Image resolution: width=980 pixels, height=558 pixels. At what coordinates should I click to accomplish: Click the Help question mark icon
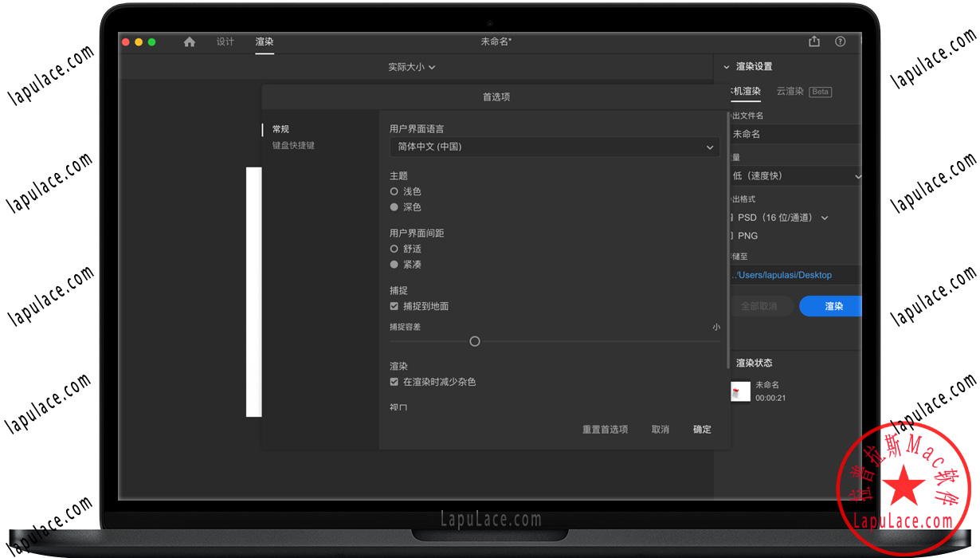pyautogui.click(x=840, y=41)
